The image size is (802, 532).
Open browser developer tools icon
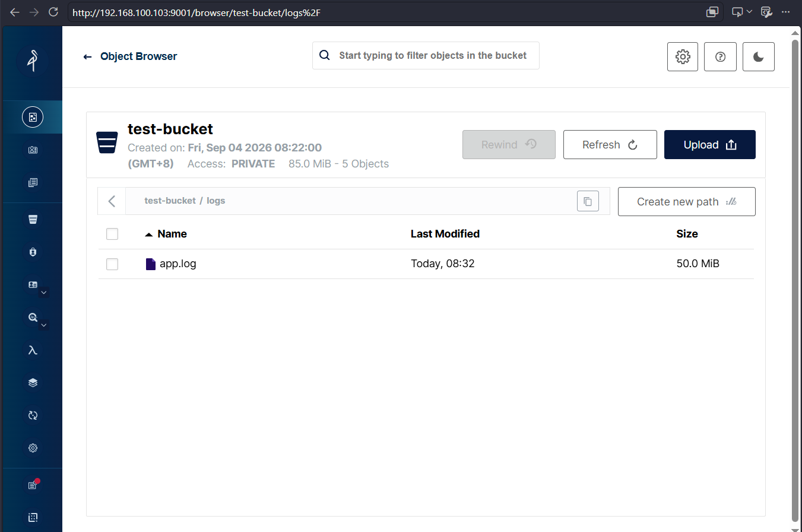click(766, 12)
